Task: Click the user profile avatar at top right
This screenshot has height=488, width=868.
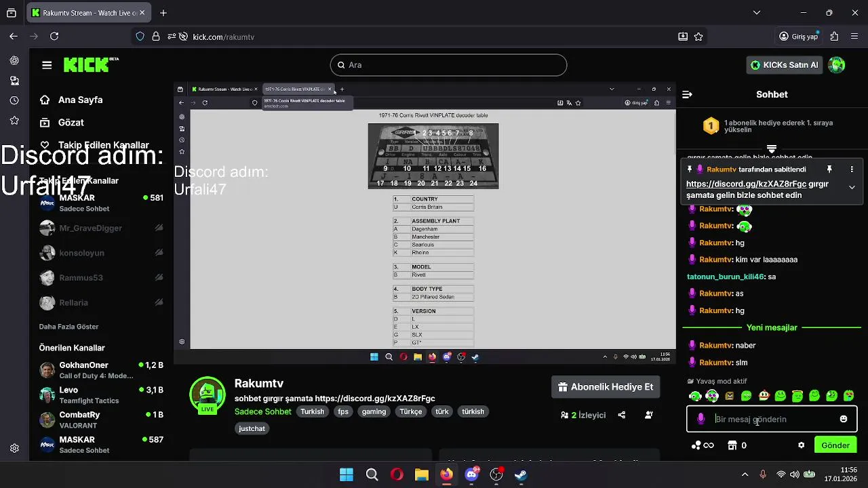Action: tap(837, 65)
